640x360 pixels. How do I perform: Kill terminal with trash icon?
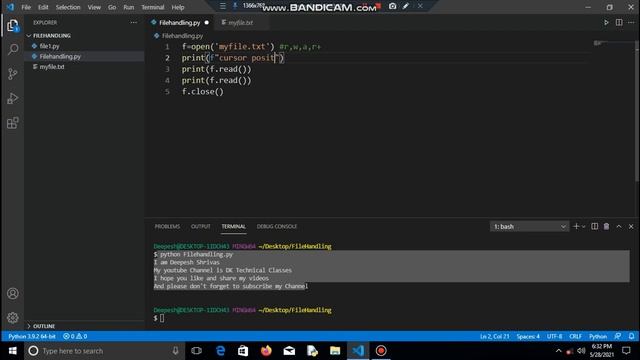tap(607, 226)
